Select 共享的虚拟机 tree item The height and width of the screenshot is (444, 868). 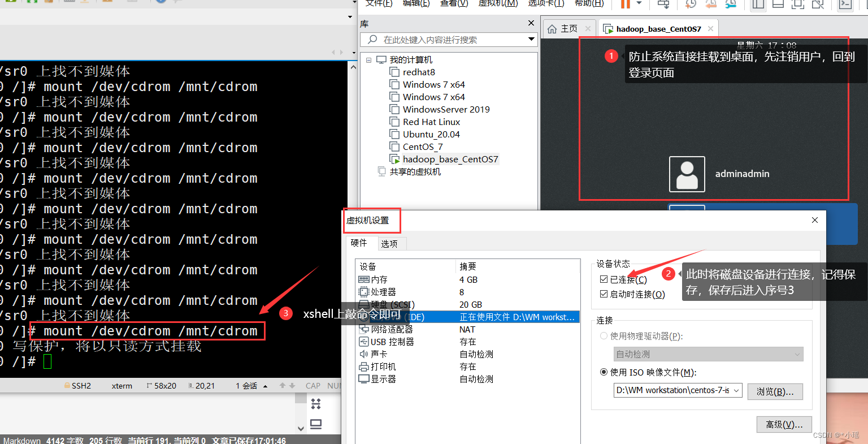[x=415, y=171]
